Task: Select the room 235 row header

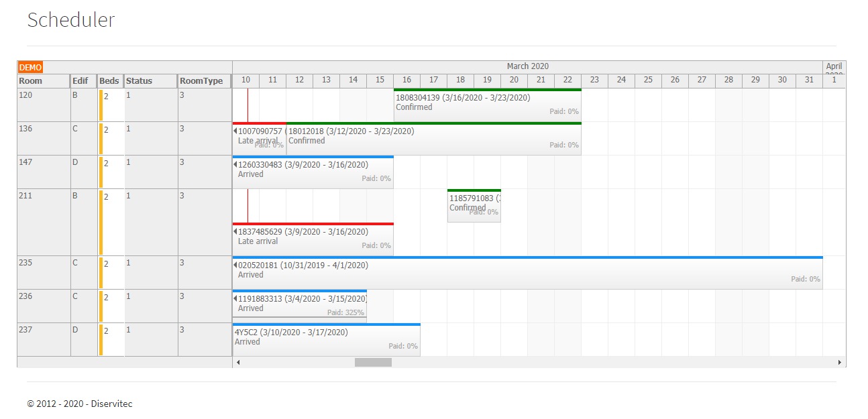Action: (x=44, y=272)
